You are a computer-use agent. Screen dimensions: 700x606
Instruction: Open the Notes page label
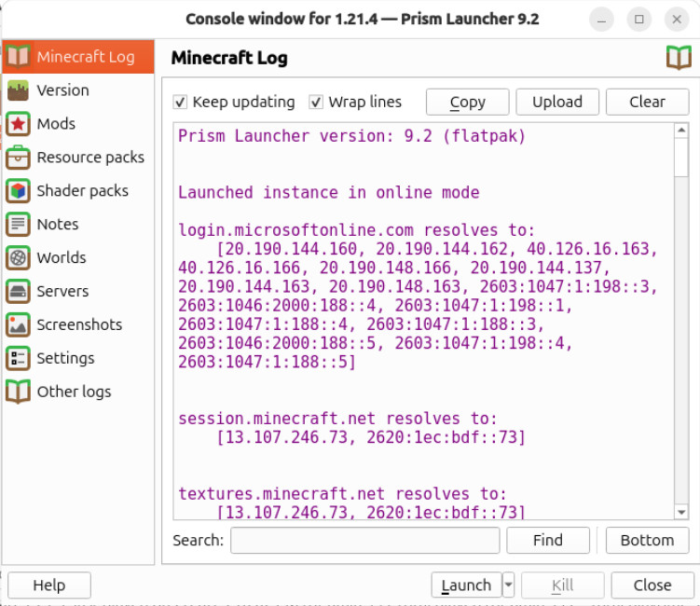58,224
